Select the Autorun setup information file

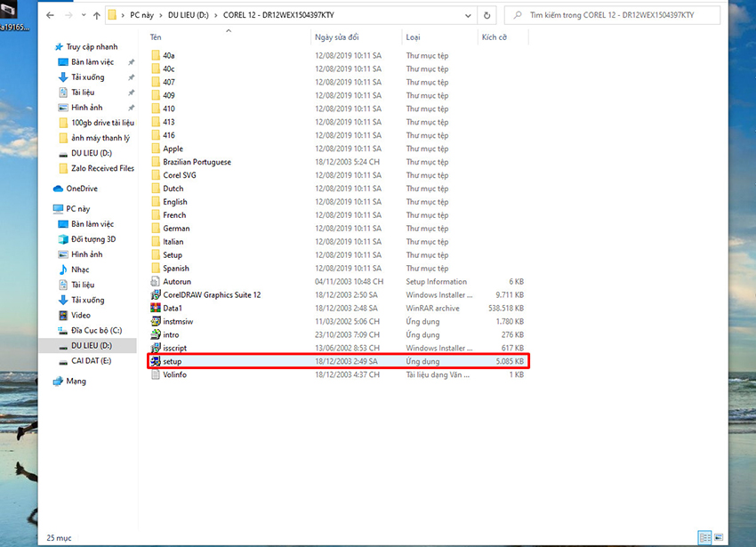177,282
